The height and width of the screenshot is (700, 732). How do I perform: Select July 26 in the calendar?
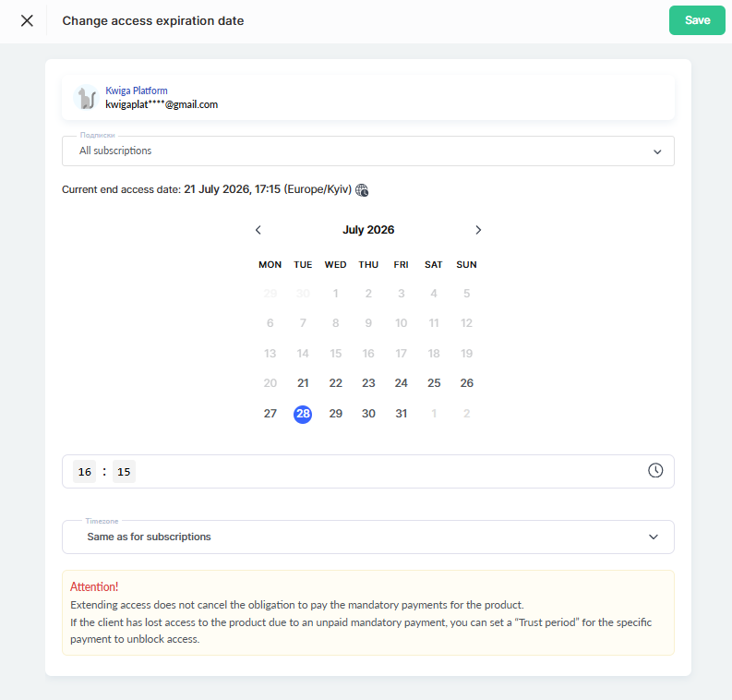(x=466, y=383)
